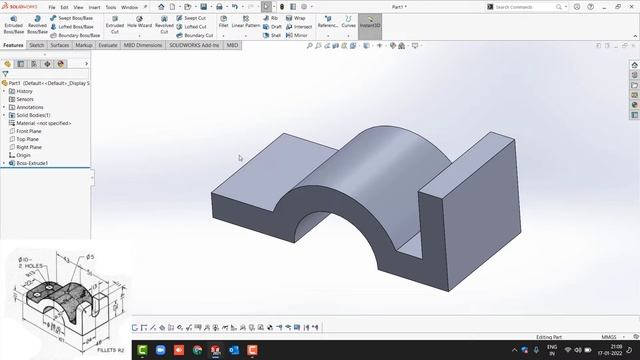Click the Home icon in the title toolbar

[x=161, y=7]
